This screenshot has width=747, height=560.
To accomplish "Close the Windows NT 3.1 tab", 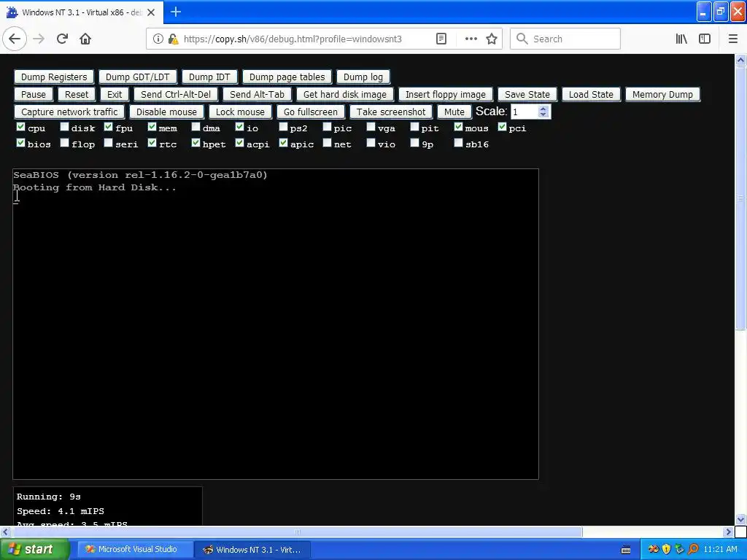I will pos(151,12).
